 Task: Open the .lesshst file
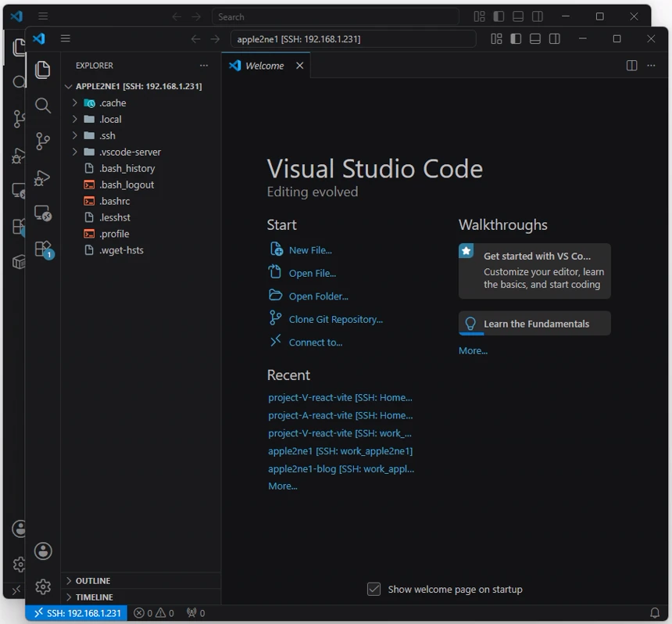141,217
